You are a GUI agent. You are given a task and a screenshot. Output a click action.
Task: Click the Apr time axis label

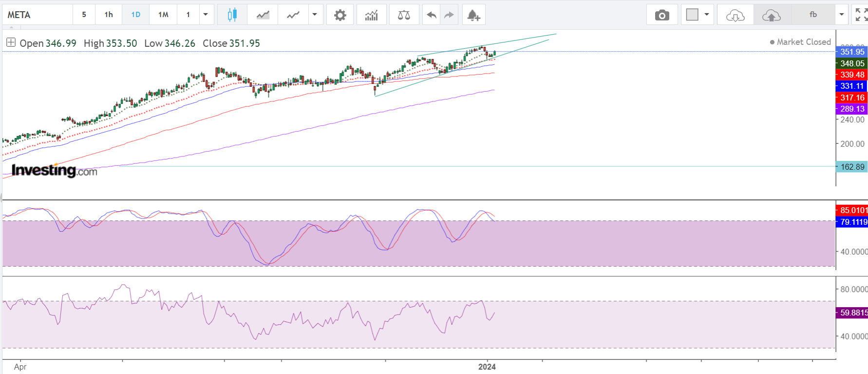point(20,367)
